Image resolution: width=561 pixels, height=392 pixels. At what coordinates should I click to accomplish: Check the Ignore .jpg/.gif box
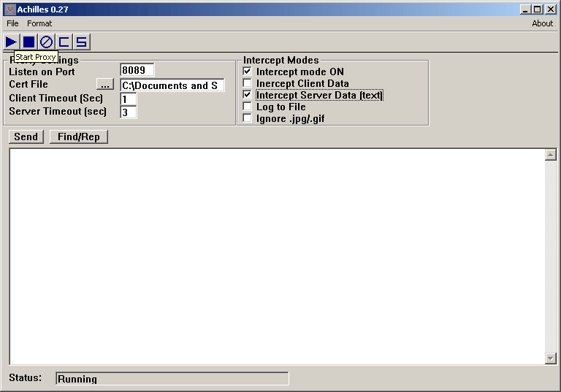pos(248,118)
